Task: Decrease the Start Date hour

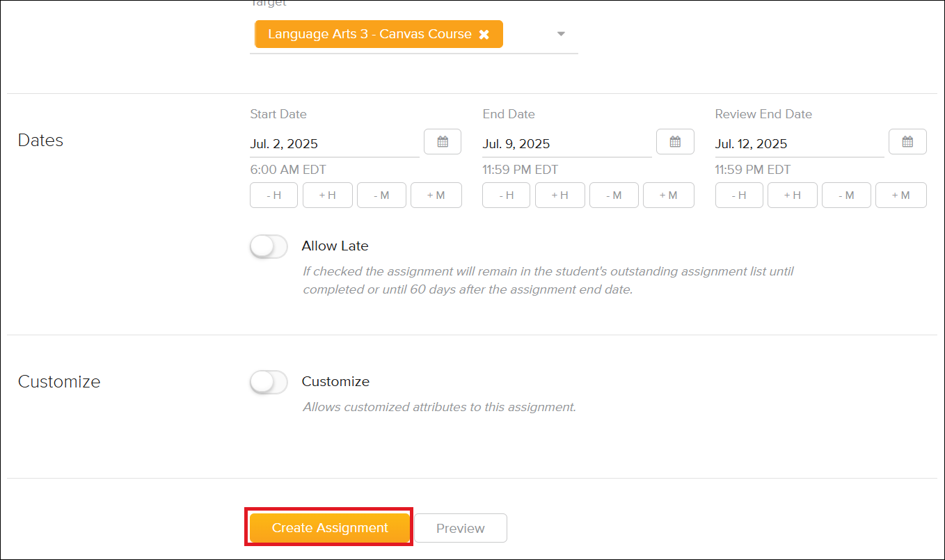Action: 273,195
